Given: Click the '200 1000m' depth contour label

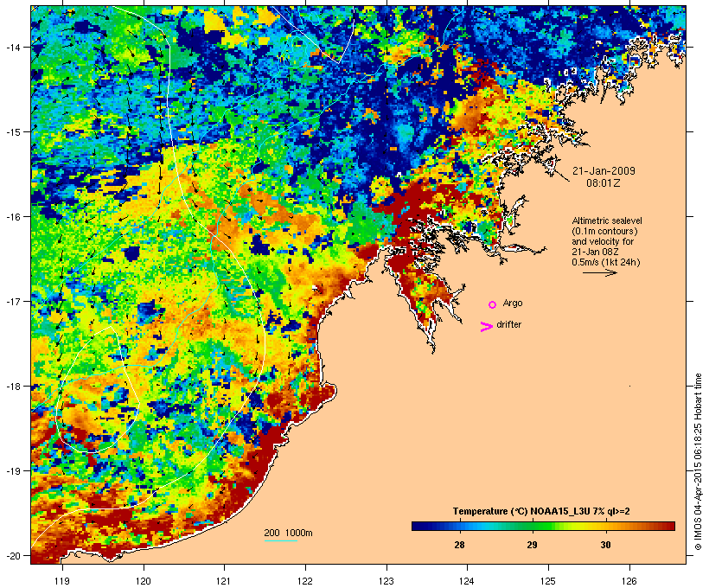Looking at the screenshot, I should pos(288,533).
